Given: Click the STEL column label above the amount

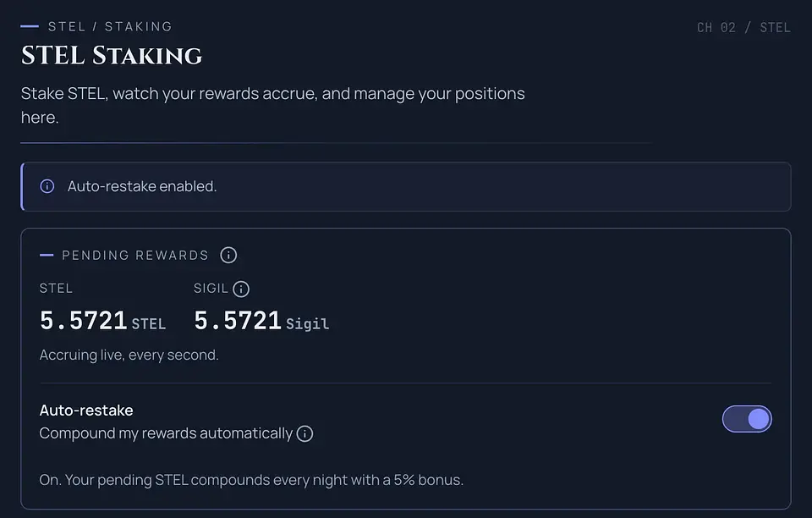Looking at the screenshot, I should [56, 288].
